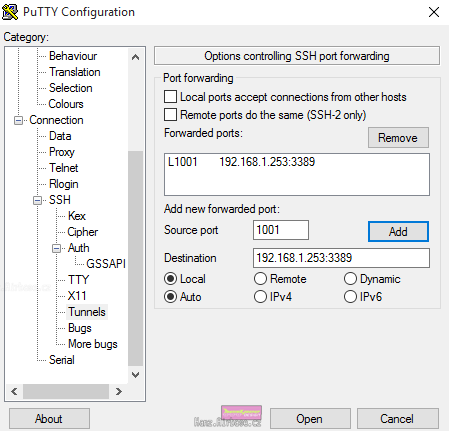Open the Selection category
Viewport: 449px width, 431px height.
click(71, 88)
